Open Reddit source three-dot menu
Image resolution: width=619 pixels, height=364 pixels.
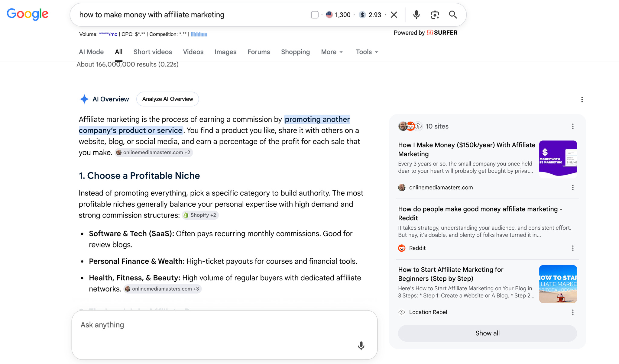click(x=572, y=248)
